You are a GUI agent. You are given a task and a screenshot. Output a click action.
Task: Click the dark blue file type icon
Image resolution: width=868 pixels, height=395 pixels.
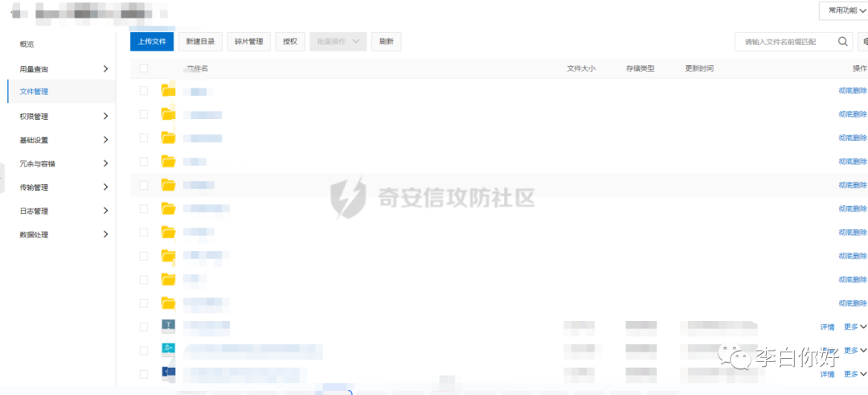[x=168, y=374]
